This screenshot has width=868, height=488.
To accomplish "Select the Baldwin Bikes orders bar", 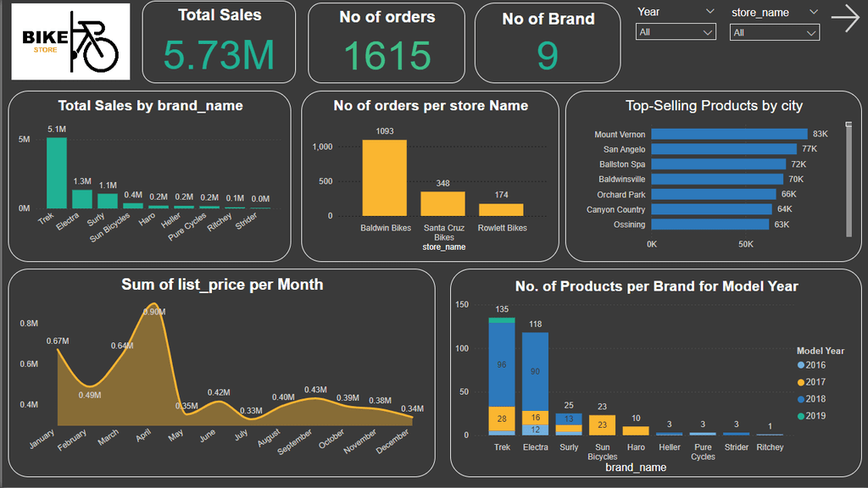I will click(x=385, y=178).
